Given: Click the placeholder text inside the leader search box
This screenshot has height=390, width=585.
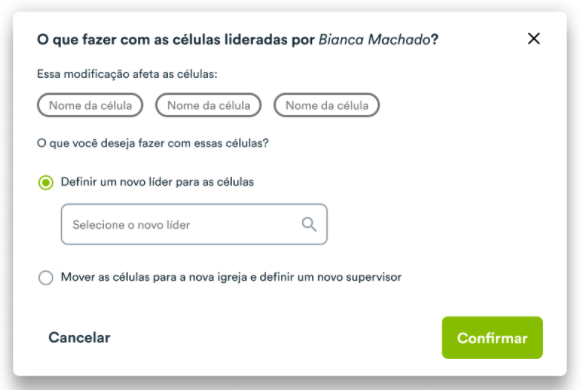Looking at the screenshot, I should click(131, 225).
